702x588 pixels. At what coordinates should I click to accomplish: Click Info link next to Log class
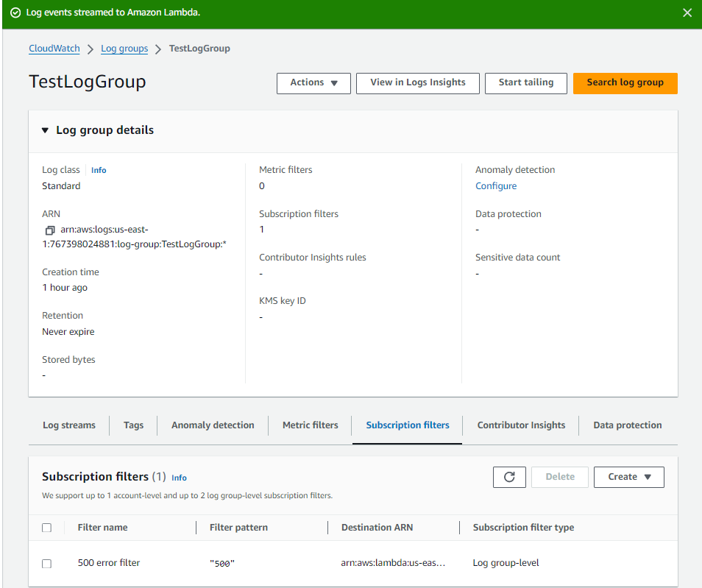(x=99, y=171)
